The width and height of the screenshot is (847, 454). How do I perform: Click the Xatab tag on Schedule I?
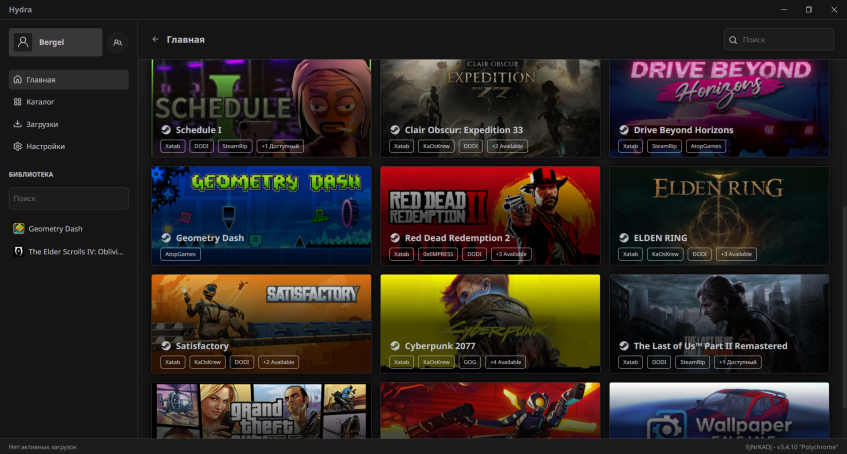coord(173,146)
